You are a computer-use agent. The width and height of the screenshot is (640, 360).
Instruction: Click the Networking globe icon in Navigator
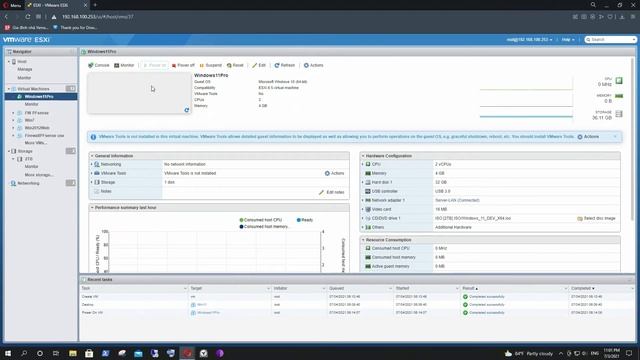(x=13, y=183)
